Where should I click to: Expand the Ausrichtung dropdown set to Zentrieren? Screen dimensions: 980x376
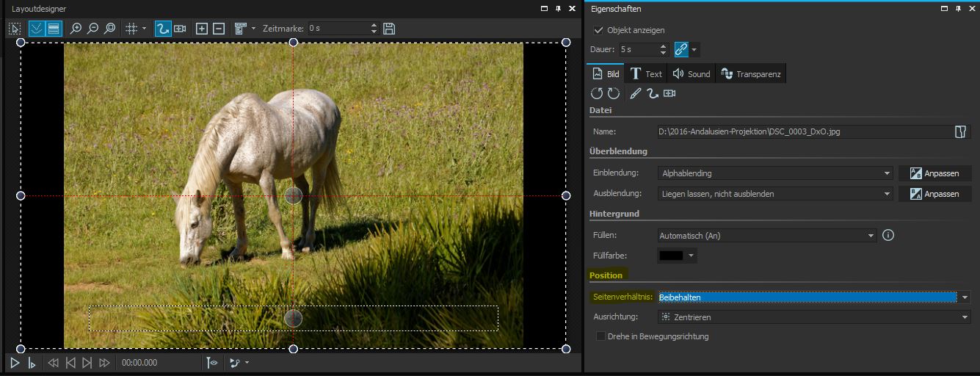pyautogui.click(x=814, y=317)
